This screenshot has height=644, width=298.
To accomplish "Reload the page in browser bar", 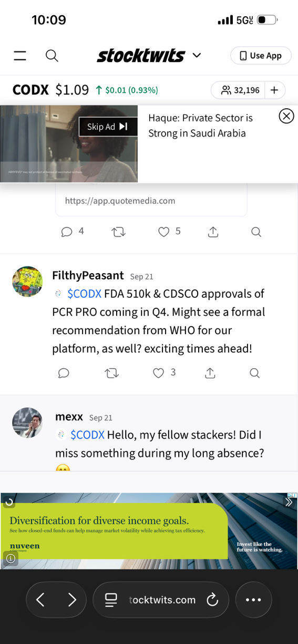I will (x=212, y=599).
